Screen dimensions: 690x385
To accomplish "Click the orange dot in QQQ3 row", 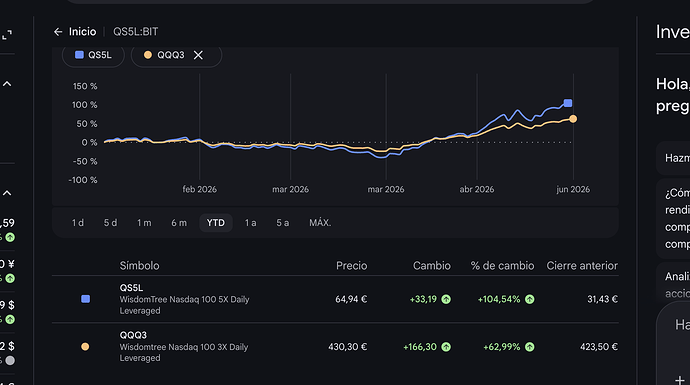I will click(85, 347).
